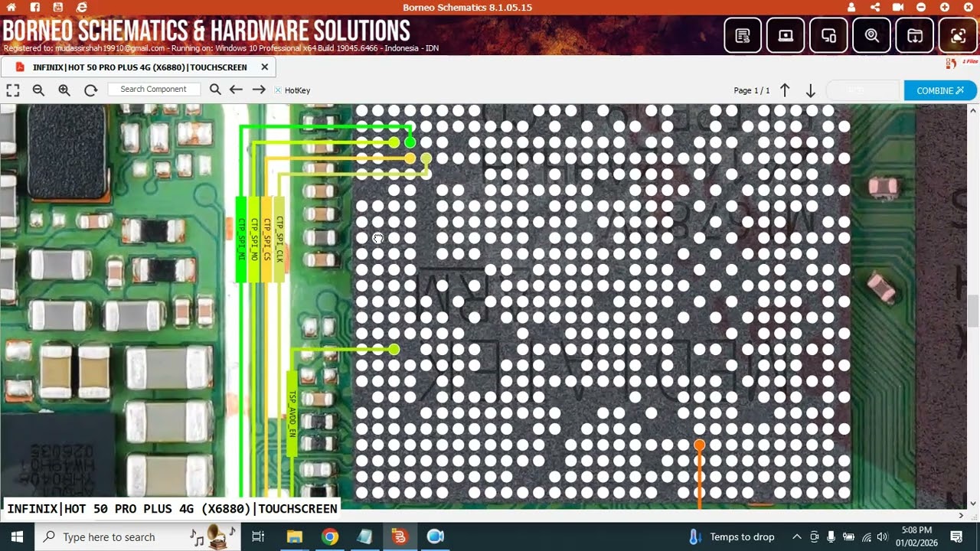This screenshot has width=980, height=551.
Task: Expand the hidden system tray icons
Action: 797,536
